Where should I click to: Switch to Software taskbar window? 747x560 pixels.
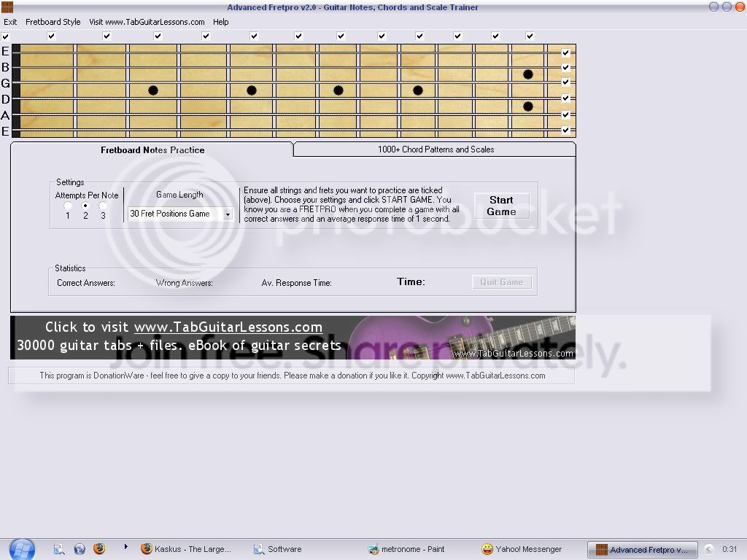(278, 549)
